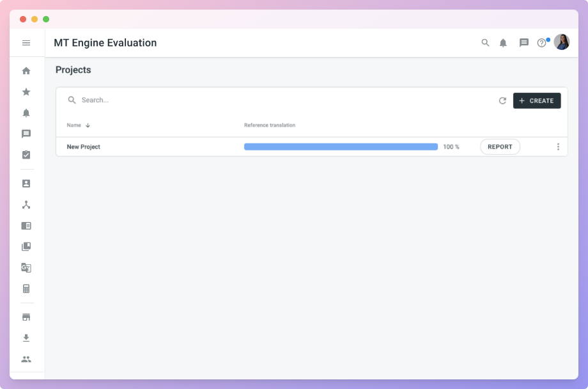
Task: Open header messages icon
Action: [524, 43]
